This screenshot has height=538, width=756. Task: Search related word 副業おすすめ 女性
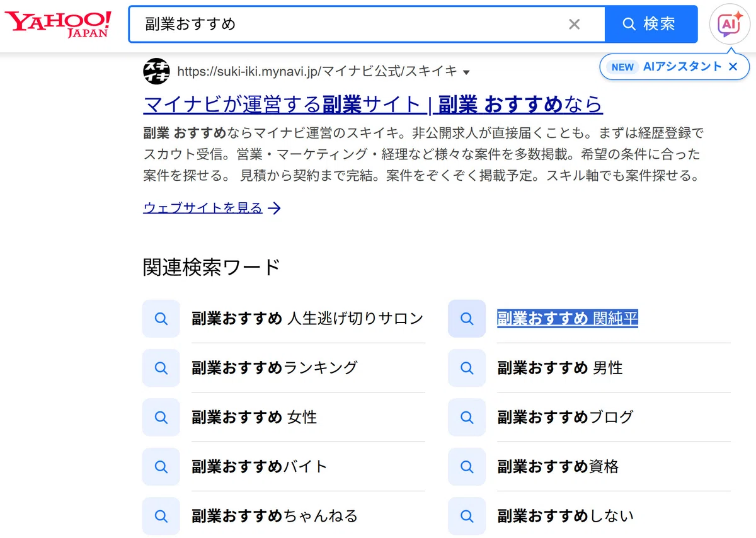pyautogui.click(x=255, y=417)
